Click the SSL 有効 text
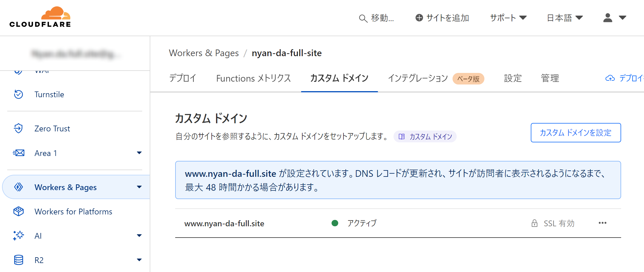Image resolution: width=644 pixels, height=272 pixels. pyautogui.click(x=559, y=223)
